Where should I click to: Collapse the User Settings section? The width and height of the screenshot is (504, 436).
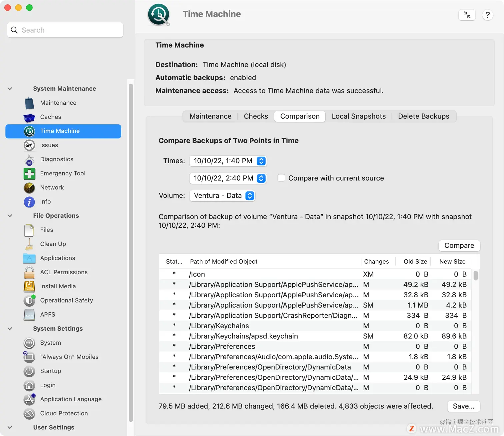[10, 427]
